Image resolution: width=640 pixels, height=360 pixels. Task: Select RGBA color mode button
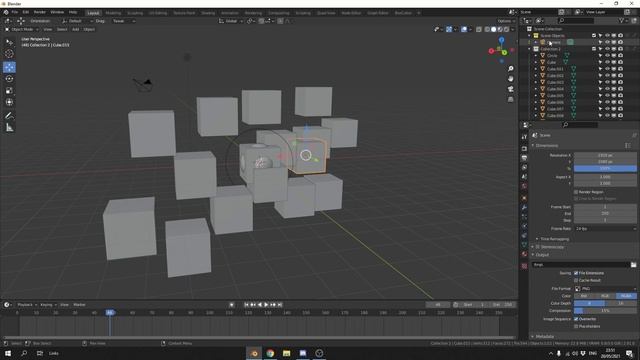(626, 296)
